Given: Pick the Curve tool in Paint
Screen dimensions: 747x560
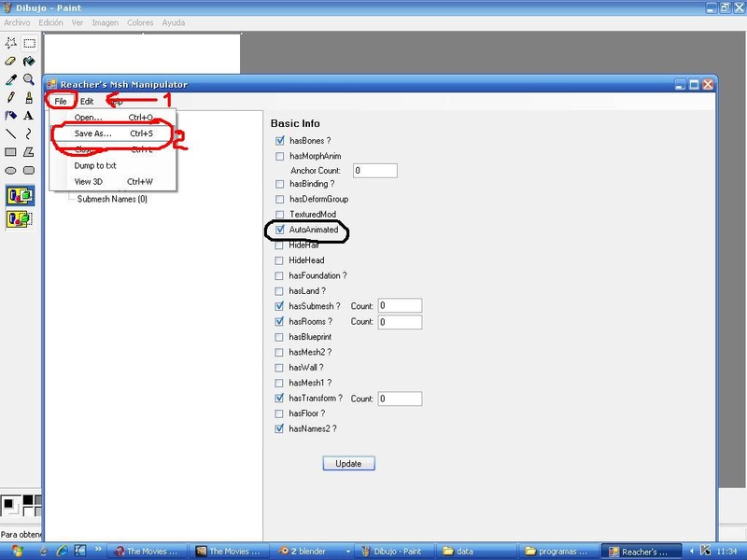Looking at the screenshot, I should (29, 133).
